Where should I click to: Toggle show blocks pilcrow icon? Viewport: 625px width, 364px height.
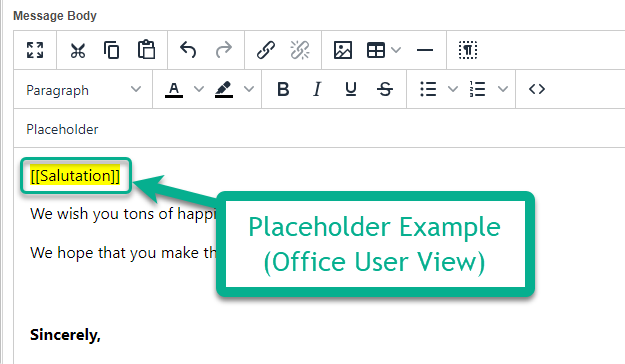click(468, 50)
